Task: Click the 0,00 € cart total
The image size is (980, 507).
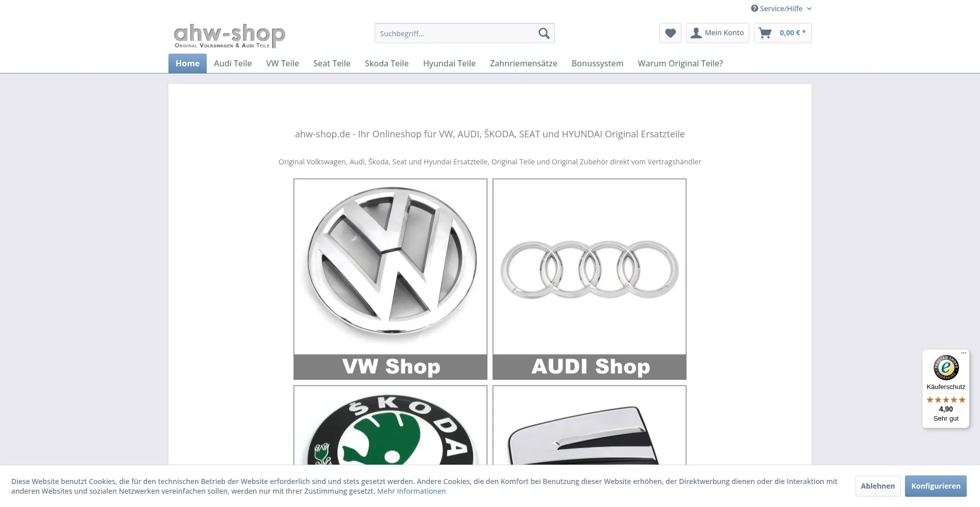Action: [792, 33]
